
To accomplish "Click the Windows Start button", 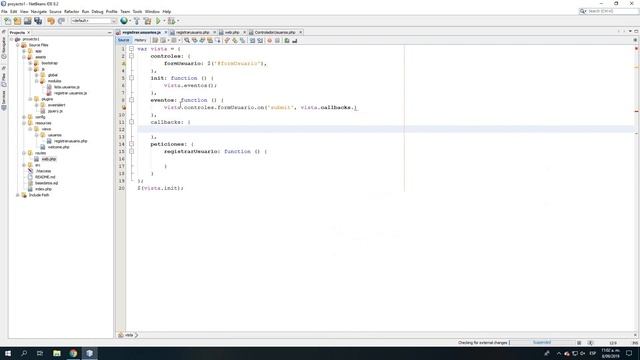I will click(8, 353).
